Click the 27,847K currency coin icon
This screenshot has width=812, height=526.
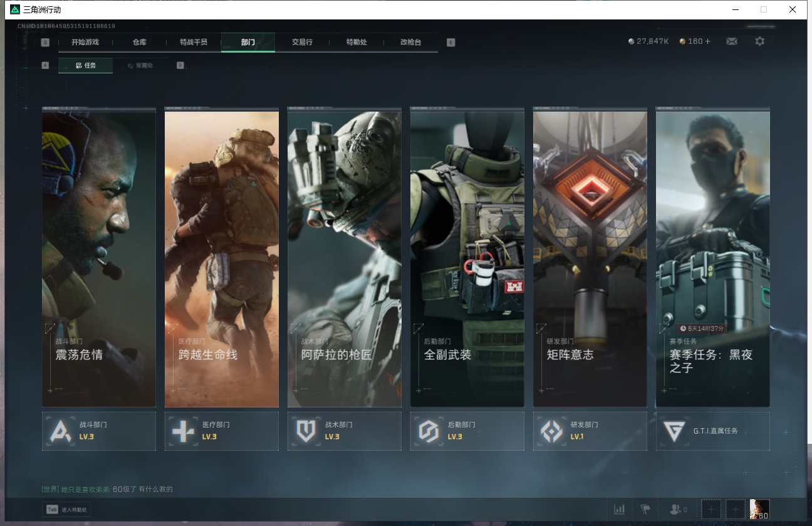point(631,41)
